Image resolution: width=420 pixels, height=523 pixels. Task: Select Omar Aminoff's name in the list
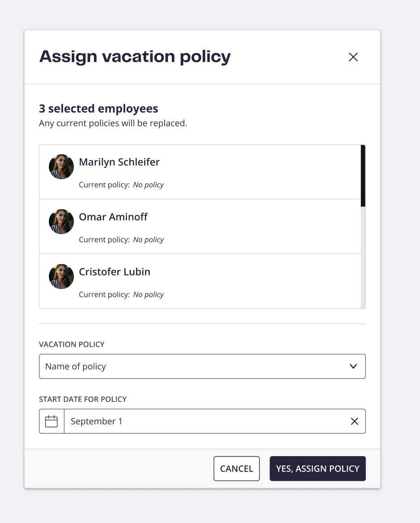(113, 217)
